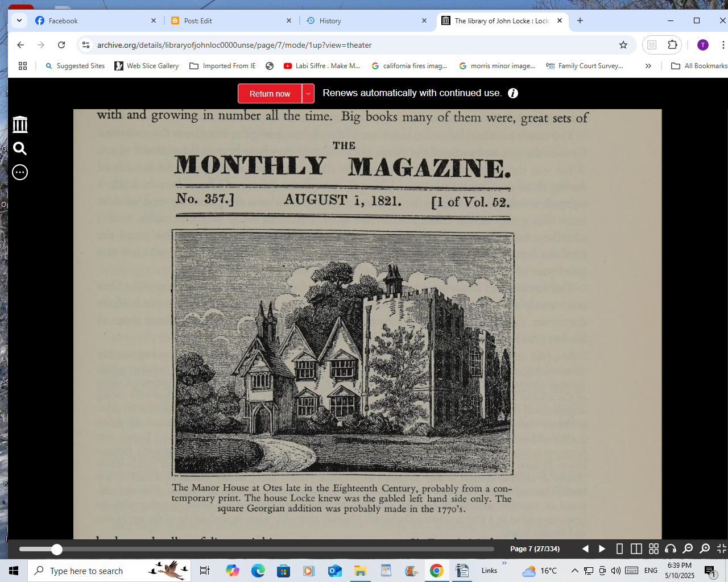
Task: Open File Explorer from the taskbar
Action: pyautogui.click(x=360, y=571)
